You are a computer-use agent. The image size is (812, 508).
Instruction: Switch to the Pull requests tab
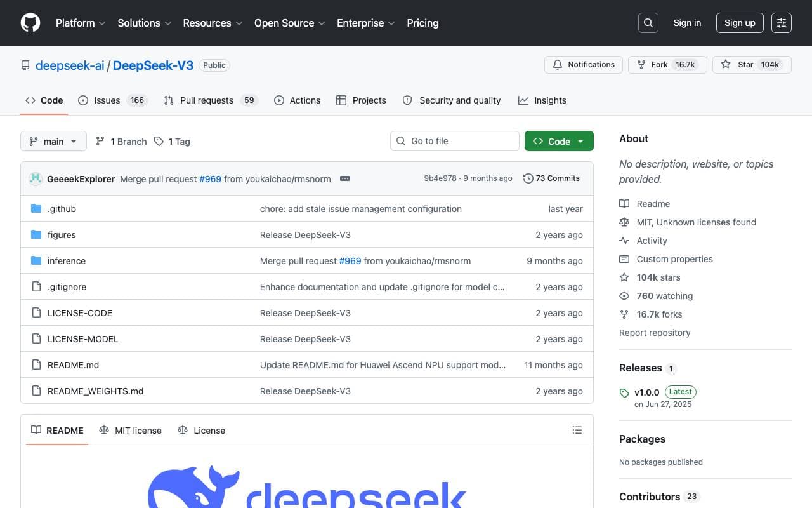211,100
